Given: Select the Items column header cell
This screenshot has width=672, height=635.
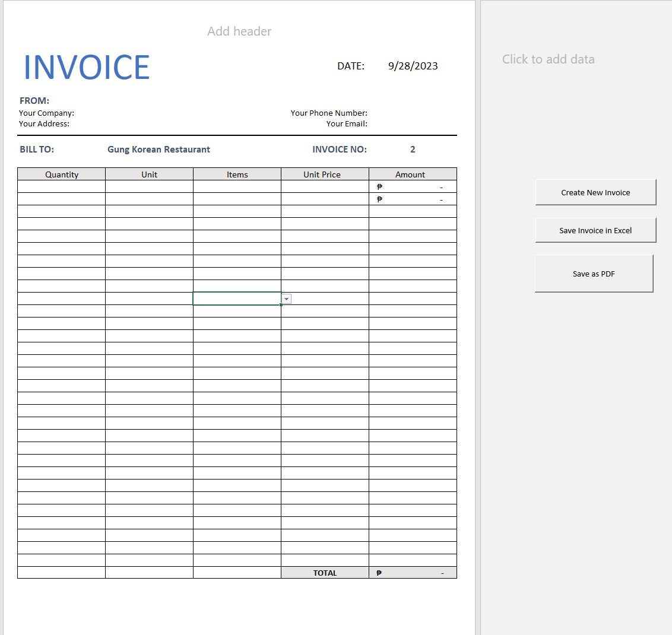Looking at the screenshot, I should (237, 174).
